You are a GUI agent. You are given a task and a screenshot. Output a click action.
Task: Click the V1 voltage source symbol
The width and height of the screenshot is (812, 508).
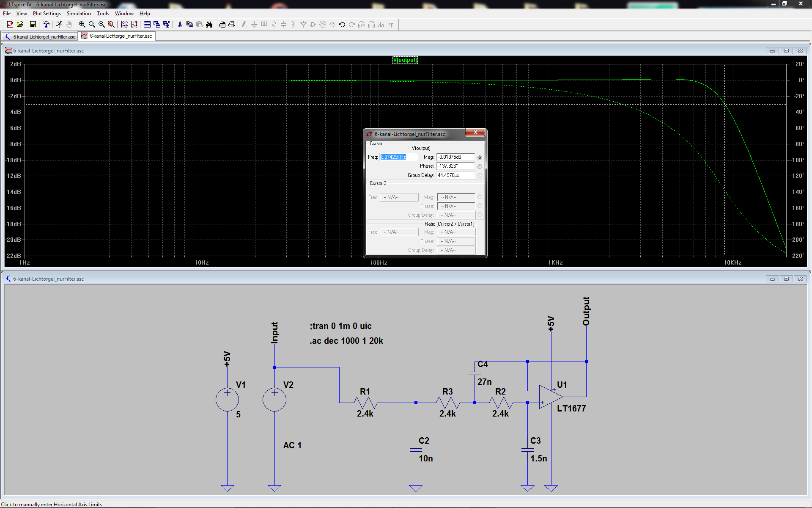coord(227,400)
